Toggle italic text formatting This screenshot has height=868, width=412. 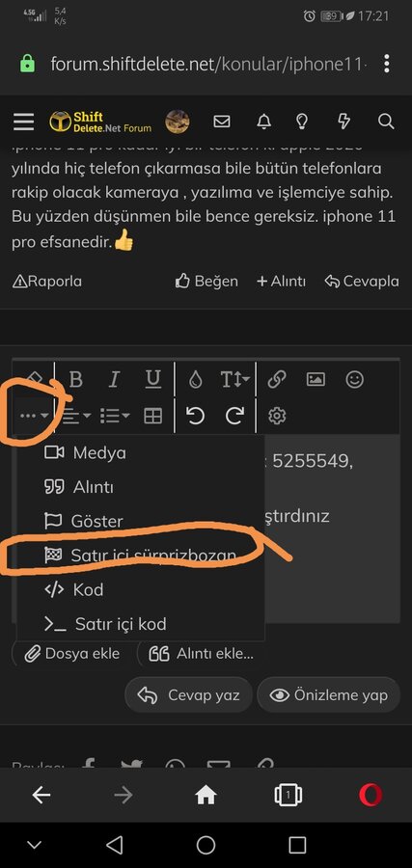pos(114,380)
